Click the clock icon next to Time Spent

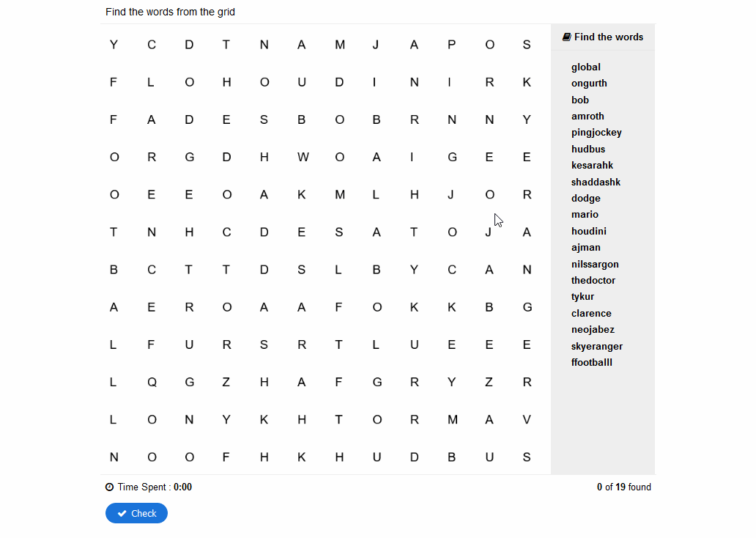point(109,487)
